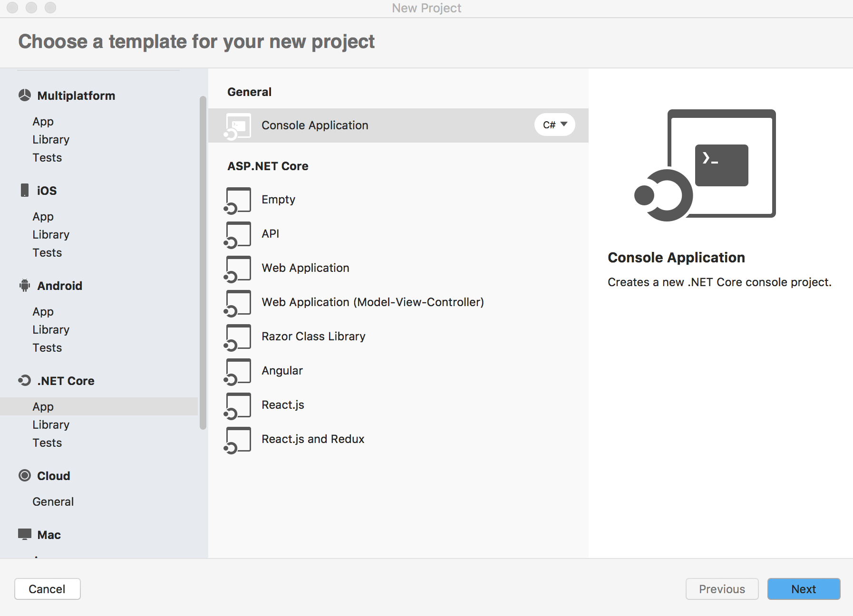The height and width of the screenshot is (616, 853).
Task: Click the .NET Core category icon
Action: pos(25,380)
